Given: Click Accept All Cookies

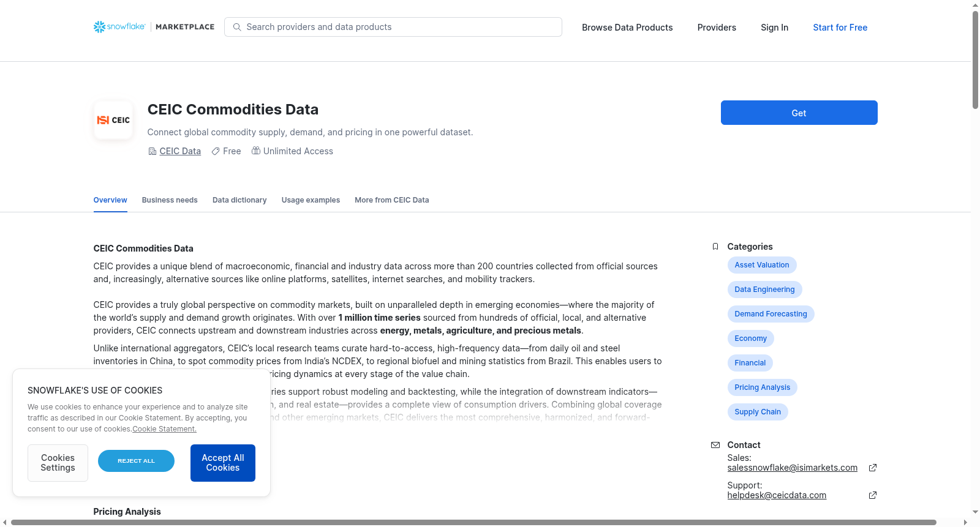Looking at the screenshot, I should [x=223, y=463].
